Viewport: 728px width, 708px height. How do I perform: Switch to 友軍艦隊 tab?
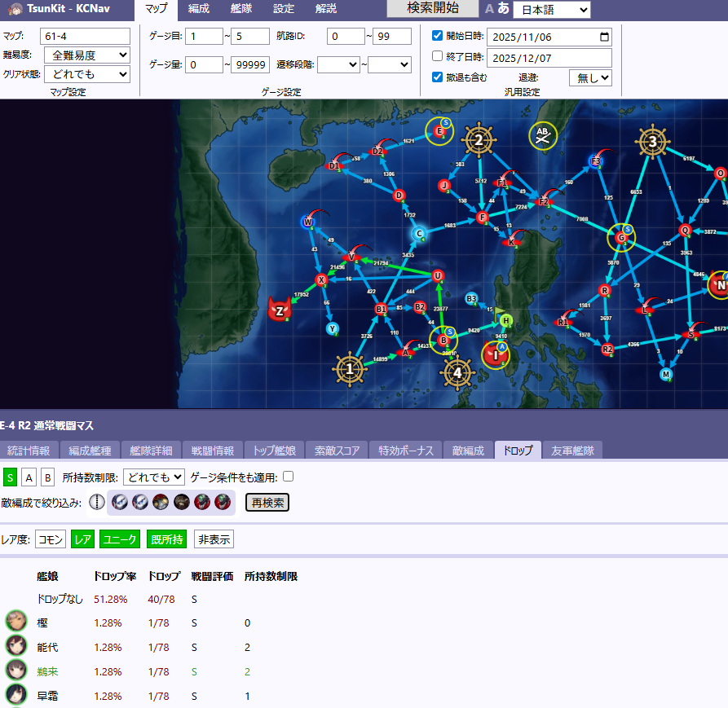[x=572, y=451]
